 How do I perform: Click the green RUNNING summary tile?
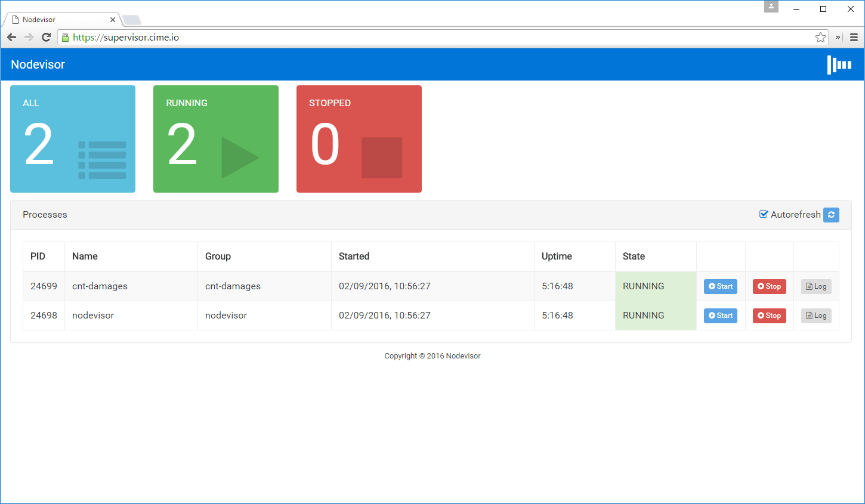pos(215,139)
